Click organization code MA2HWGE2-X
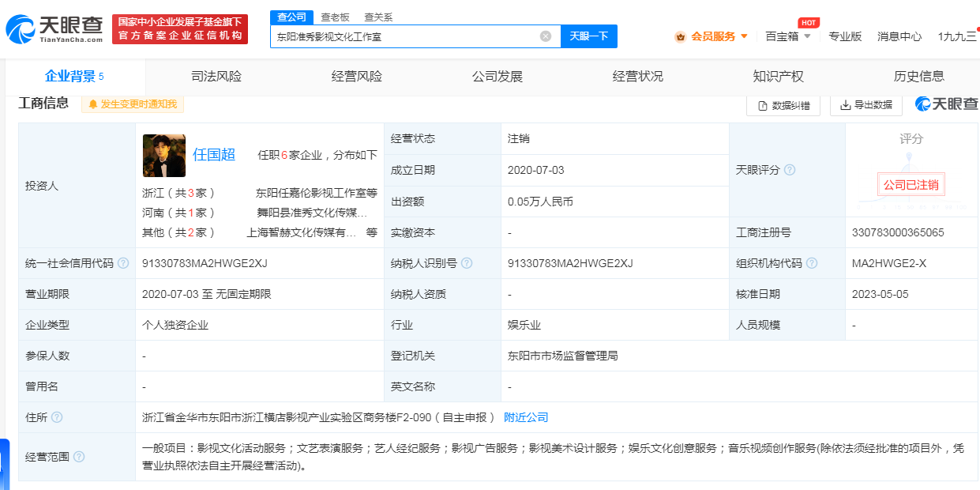The width and height of the screenshot is (980, 490). tap(889, 263)
